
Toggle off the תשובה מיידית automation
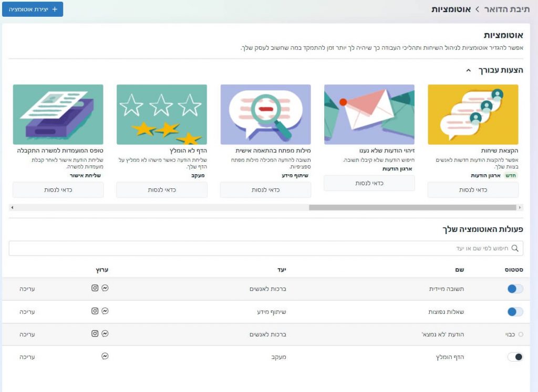pyautogui.click(x=515, y=289)
